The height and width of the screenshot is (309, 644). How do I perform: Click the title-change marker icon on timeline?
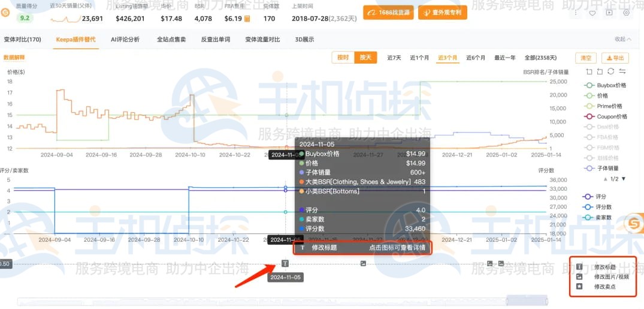285,263
